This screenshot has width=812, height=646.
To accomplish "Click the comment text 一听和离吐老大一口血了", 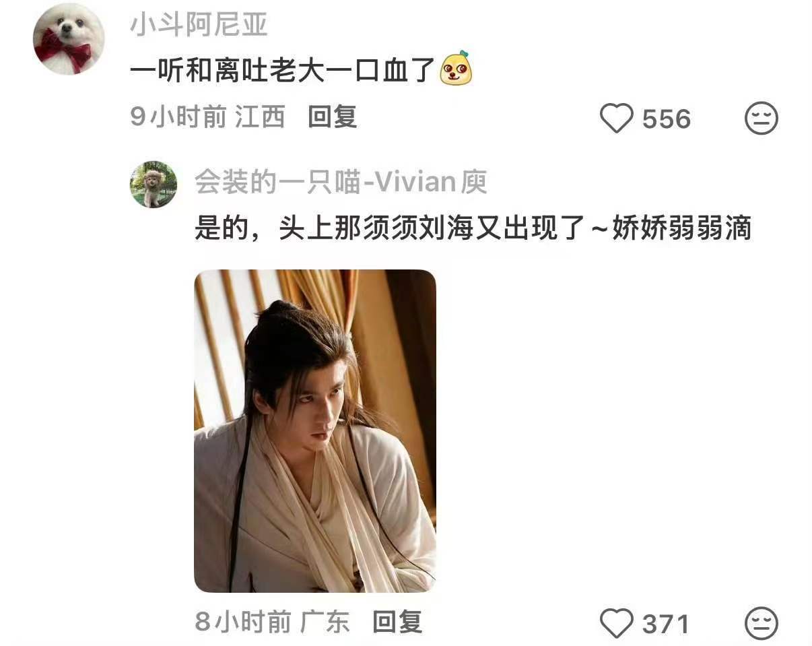I will 283,69.
